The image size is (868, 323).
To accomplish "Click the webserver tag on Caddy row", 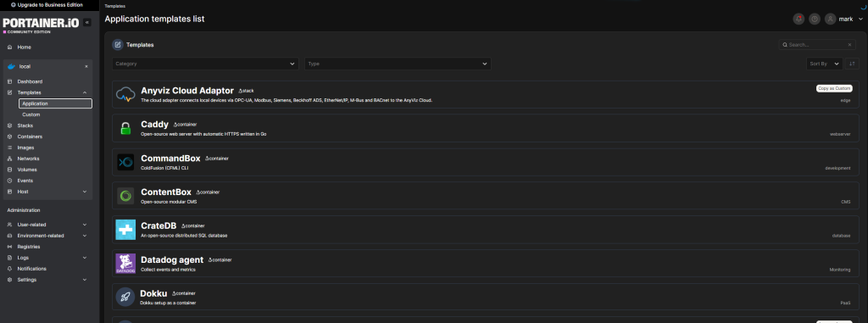I will click(840, 134).
